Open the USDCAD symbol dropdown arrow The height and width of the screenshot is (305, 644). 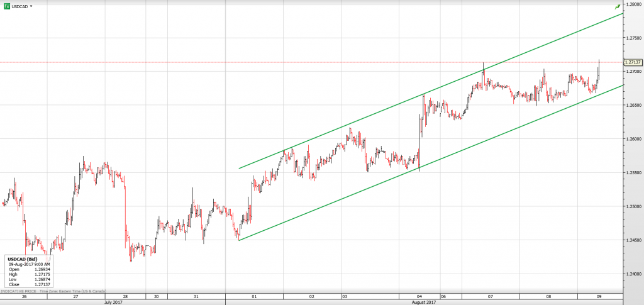[x=31, y=6]
